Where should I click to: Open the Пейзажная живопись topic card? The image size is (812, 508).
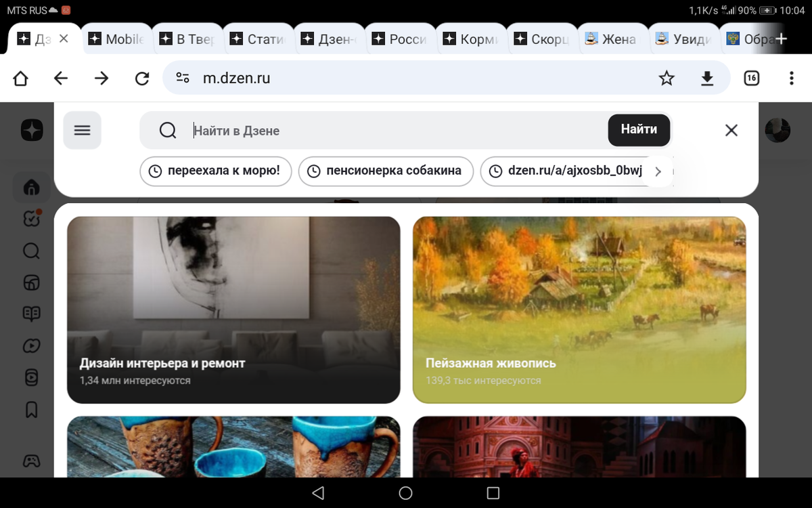tap(579, 309)
